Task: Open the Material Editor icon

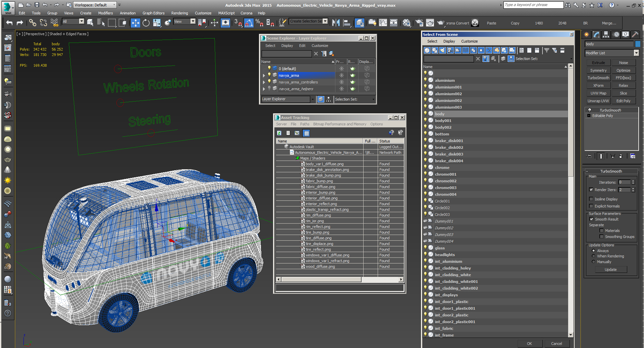Action: pos(406,23)
